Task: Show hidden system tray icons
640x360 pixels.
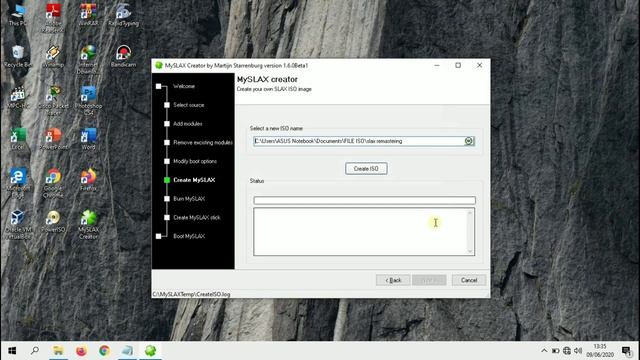Action: point(544,351)
